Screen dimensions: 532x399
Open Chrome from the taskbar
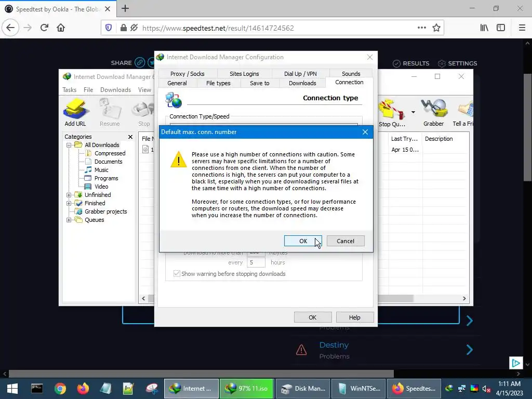pyautogui.click(x=60, y=389)
